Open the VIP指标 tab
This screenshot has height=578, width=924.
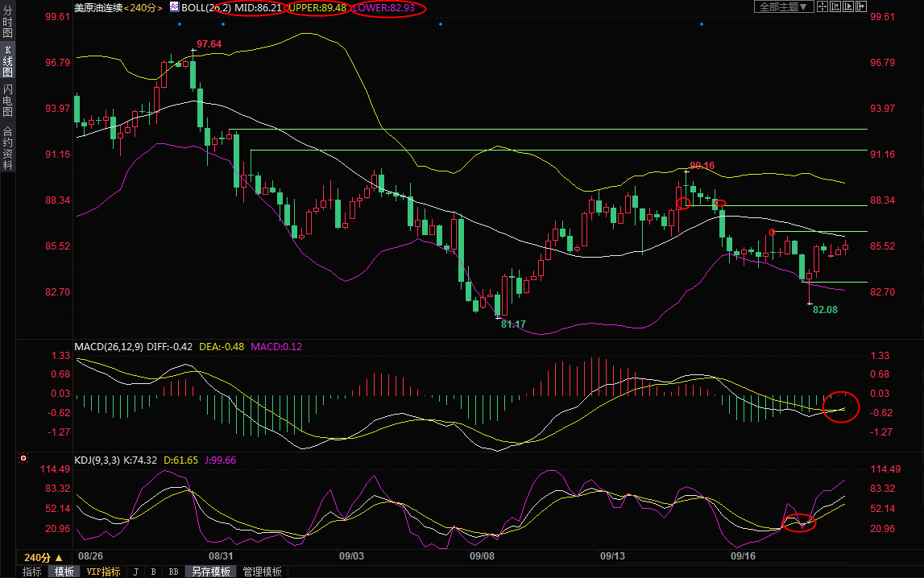click(x=103, y=572)
